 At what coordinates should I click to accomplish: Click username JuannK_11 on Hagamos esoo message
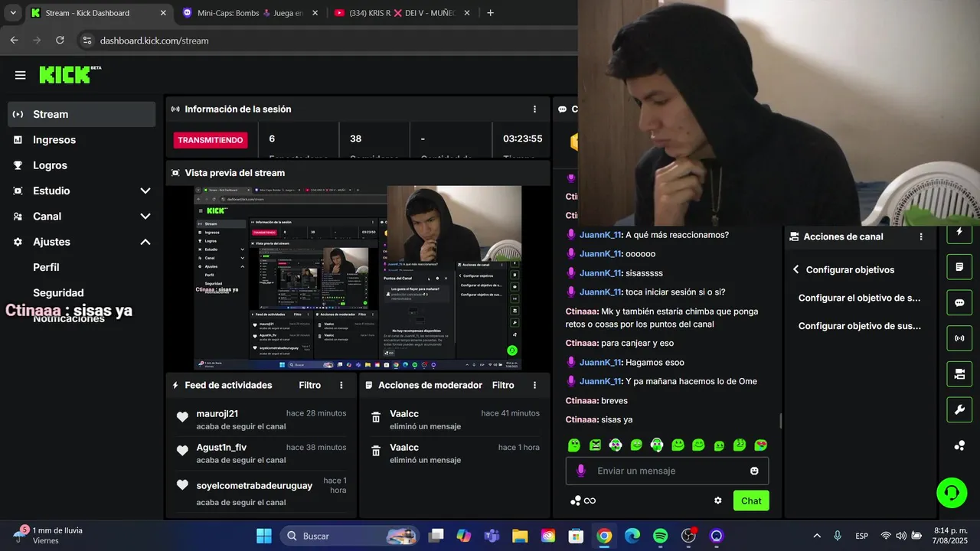[x=600, y=363]
